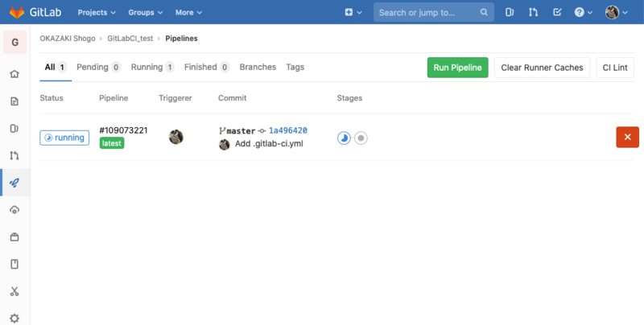Viewport: 644px width, 325px height.
Task: Open the More navigation menu
Action: [188, 12]
